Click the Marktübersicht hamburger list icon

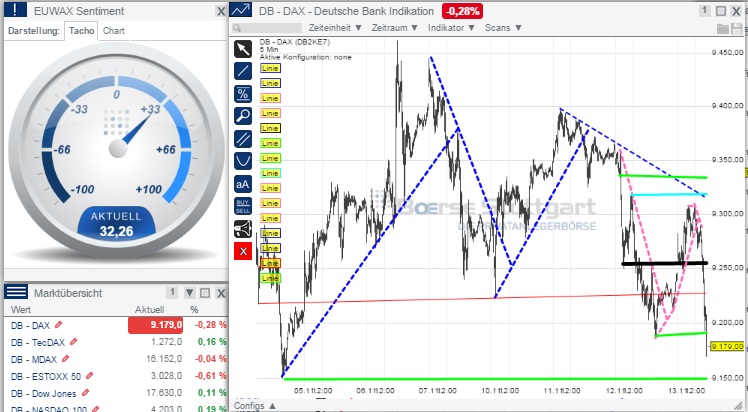16,292
